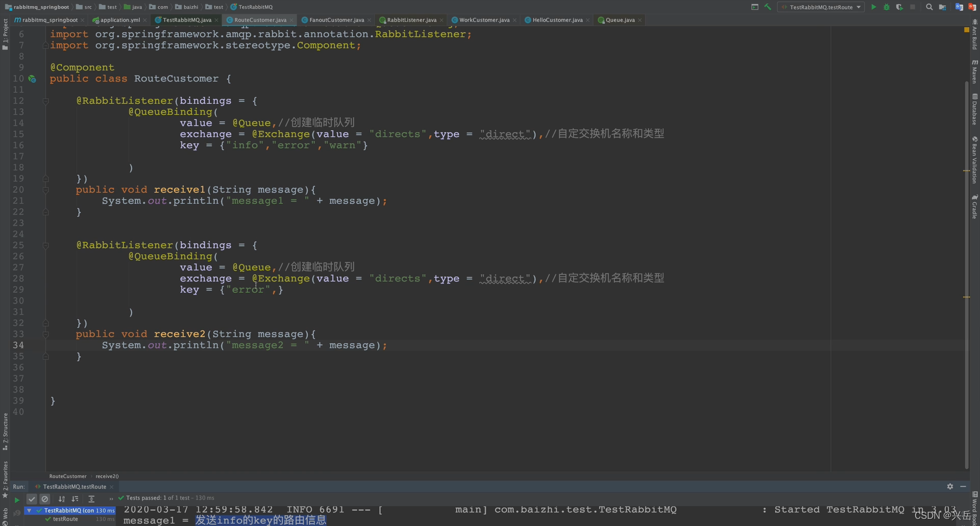Open the Favorites tool window sidebar
980x526 pixels.
pyautogui.click(x=5, y=479)
